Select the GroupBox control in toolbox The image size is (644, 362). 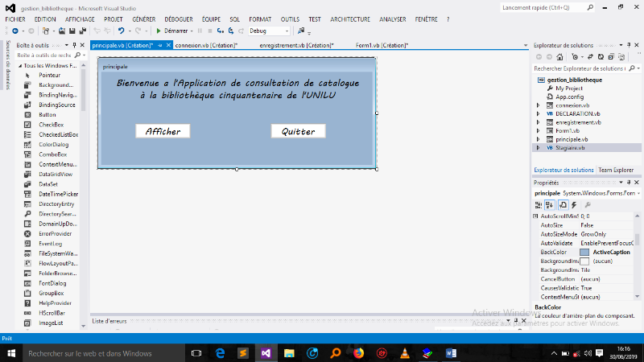51,293
